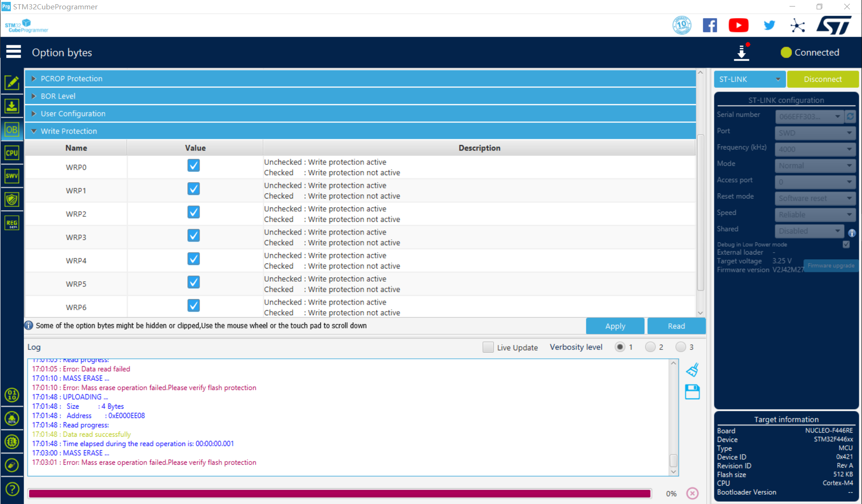Open the SWV viewer sidebar icon
Screen dimensions: 862x504
click(x=12, y=176)
